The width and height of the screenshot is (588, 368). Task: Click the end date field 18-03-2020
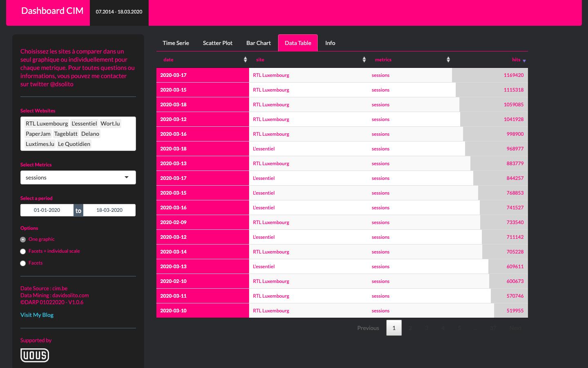[x=109, y=210]
